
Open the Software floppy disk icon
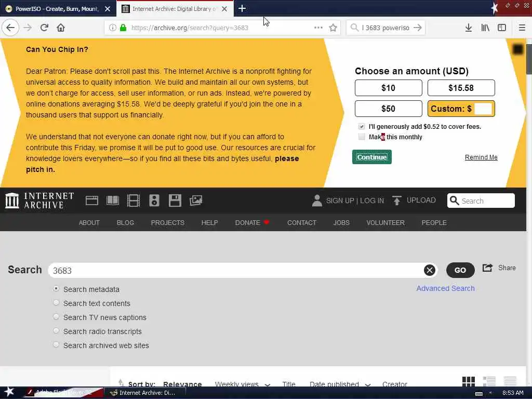point(175,201)
